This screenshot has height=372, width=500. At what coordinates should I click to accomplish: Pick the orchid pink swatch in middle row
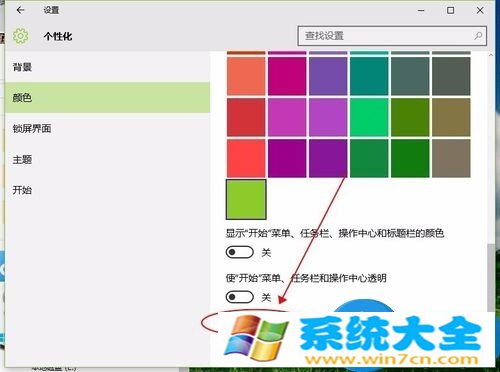click(287, 117)
